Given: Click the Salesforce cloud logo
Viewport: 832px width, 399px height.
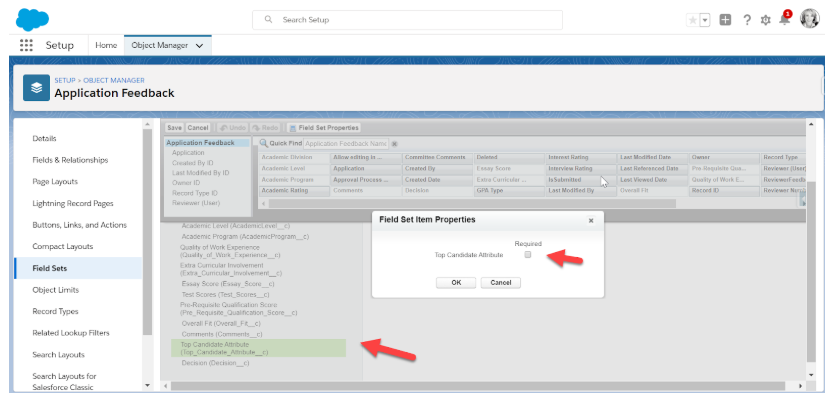Looking at the screenshot, I should (32, 20).
